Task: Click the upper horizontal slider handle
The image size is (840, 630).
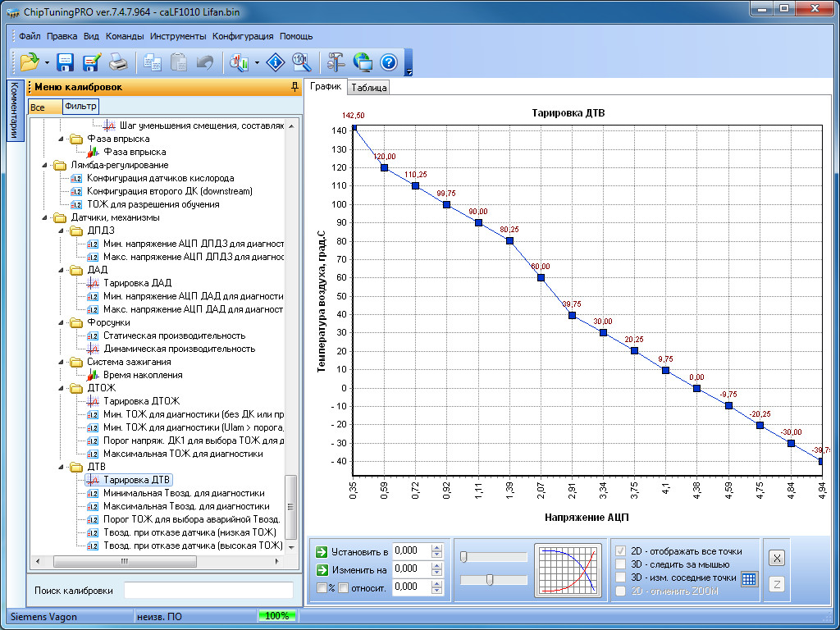Action: 463,558
